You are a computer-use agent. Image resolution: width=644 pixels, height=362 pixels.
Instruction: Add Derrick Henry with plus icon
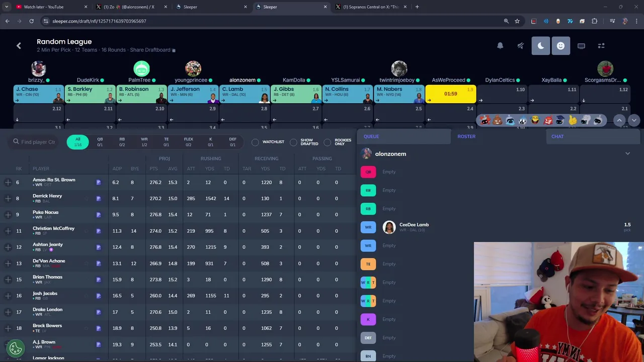[x=8, y=198]
